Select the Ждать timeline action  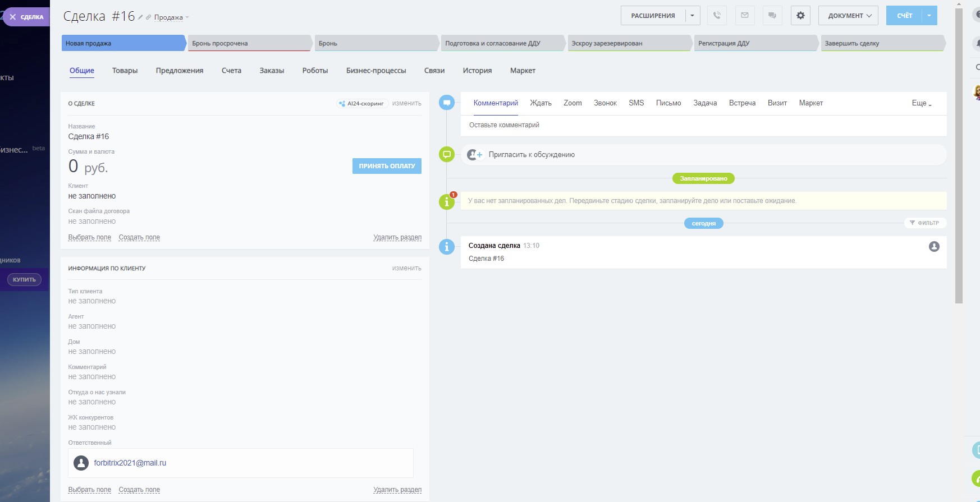(541, 103)
